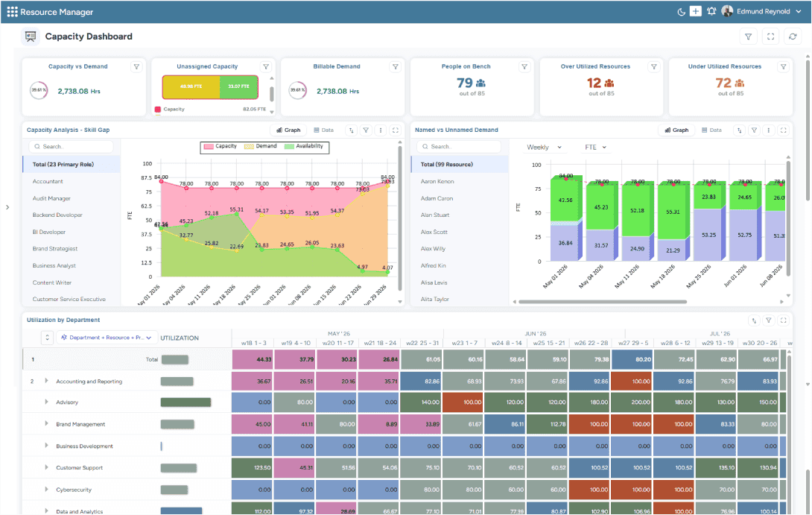The width and height of the screenshot is (812, 515).
Task: Expand Business Development department row
Action: click(x=47, y=446)
